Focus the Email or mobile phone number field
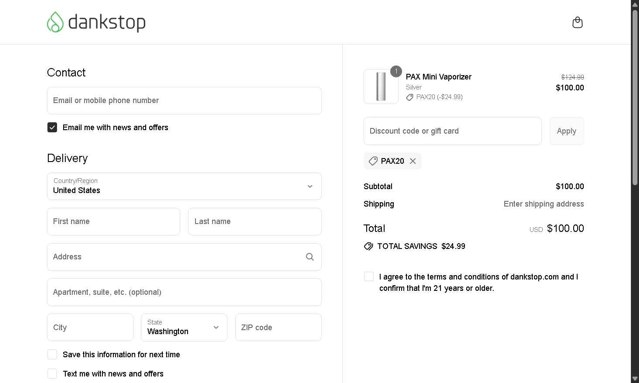 point(184,100)
